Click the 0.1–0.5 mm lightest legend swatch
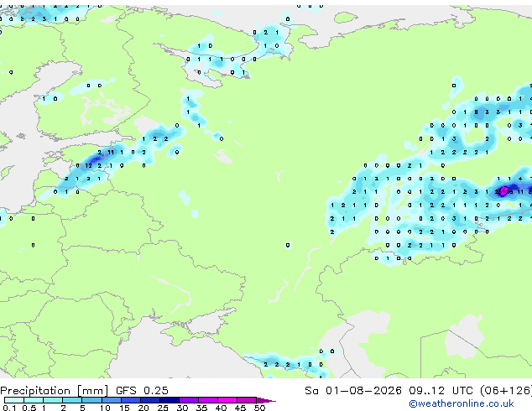 14,400
